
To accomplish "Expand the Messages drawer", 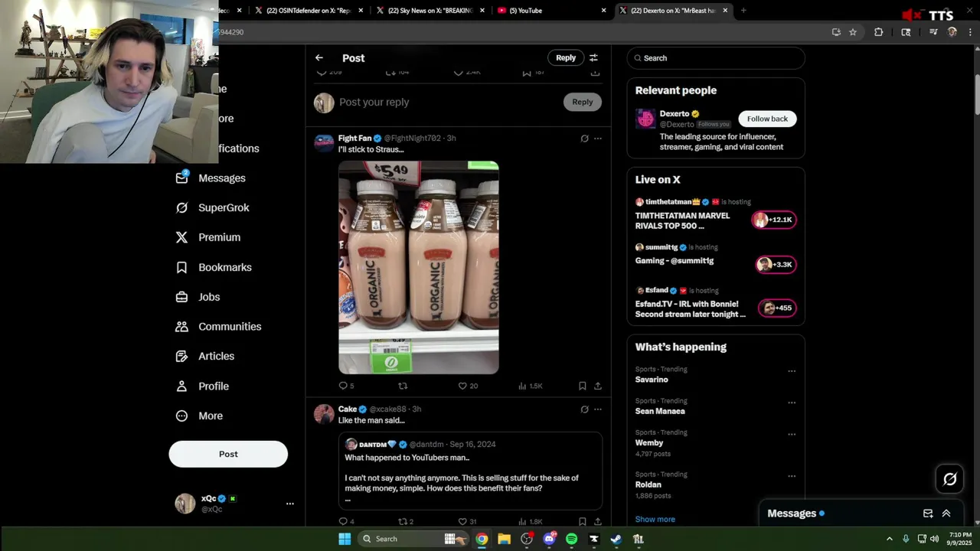I will pyautogui.click(x=946, y=514).
